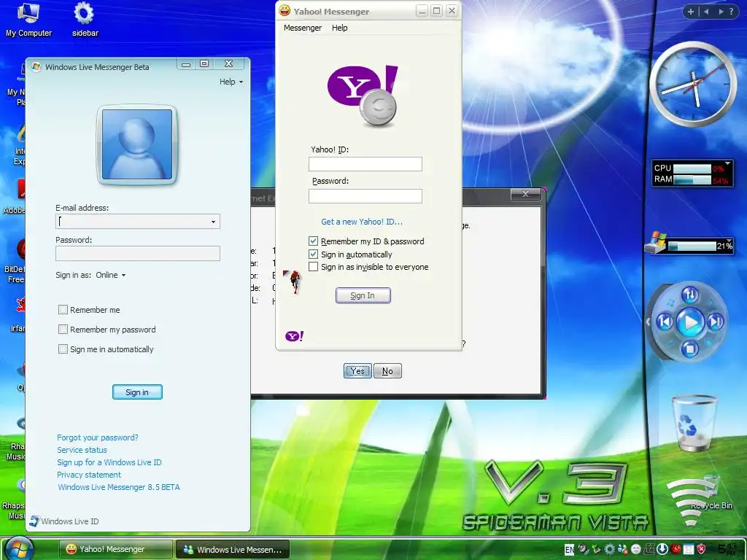Screen dimensions: 747x560
Task: Open the Recycle Bin sidebar gadget
Action: click(694, 424)
